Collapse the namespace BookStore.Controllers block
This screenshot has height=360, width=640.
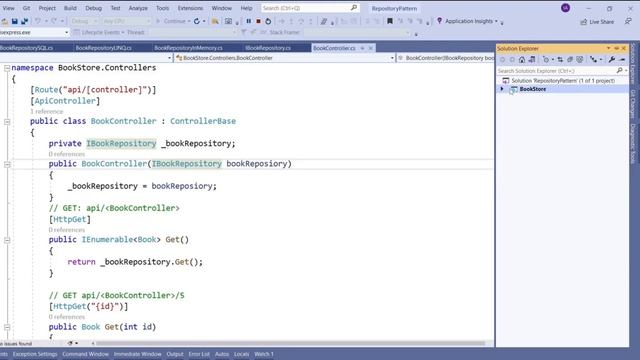click(7, 68)
